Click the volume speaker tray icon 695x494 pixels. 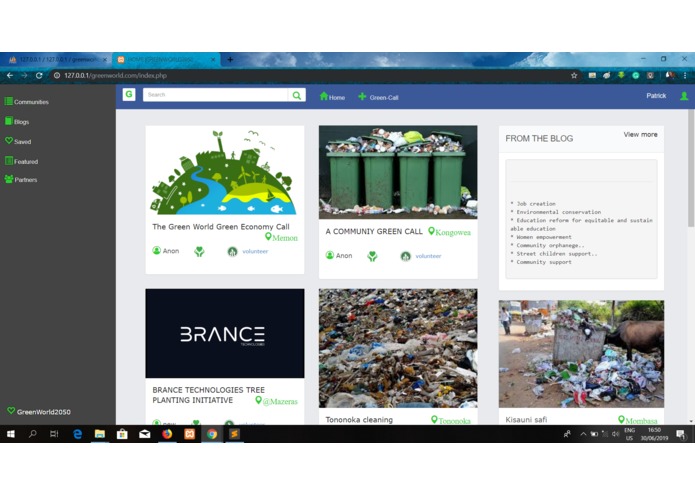click(615, 434)
